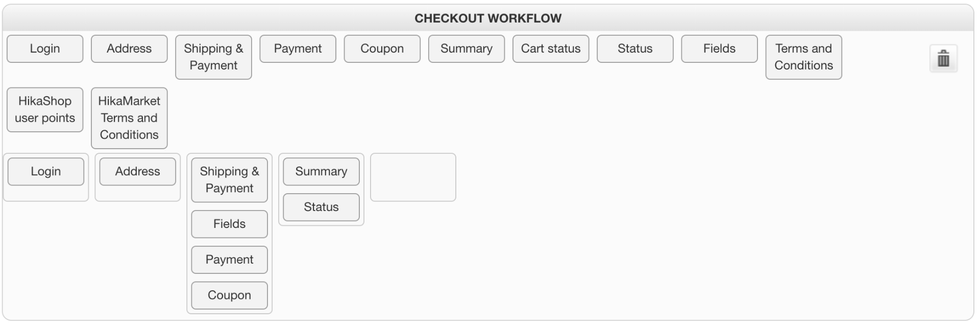Screen dimensions: 980x327
Task: Click the top-row Summary block
Action: click(x=466, y=49)
